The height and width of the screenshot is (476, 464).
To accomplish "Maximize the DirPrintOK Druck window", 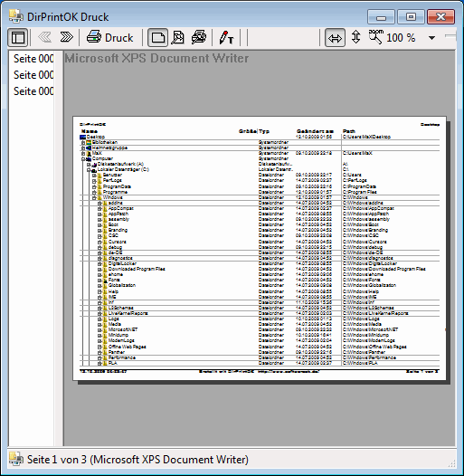I will (x=411, y=16).
